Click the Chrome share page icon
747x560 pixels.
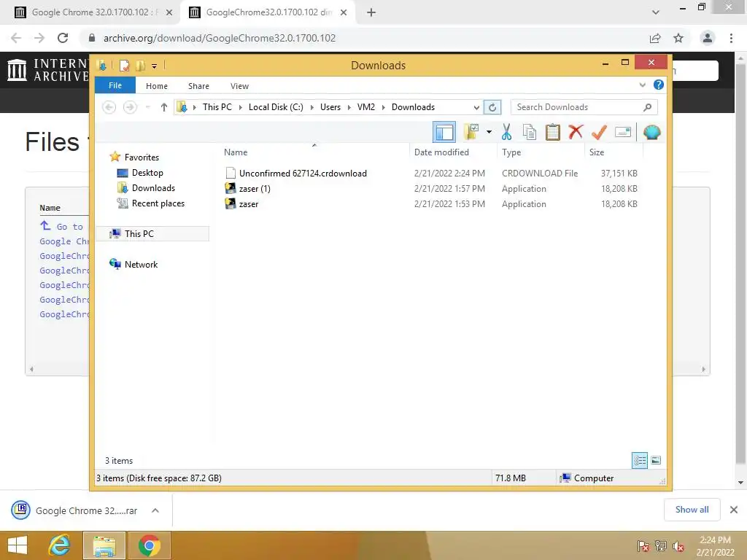click(655, 38)
